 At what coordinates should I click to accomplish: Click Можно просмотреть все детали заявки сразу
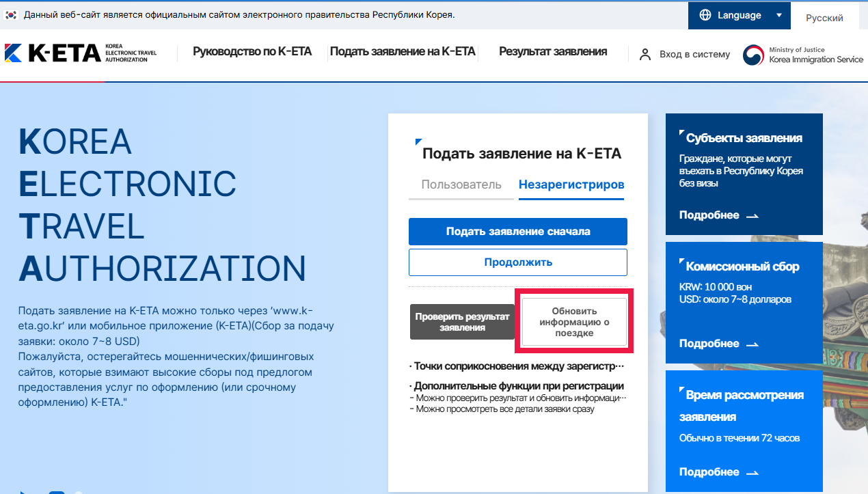point(502,409)
